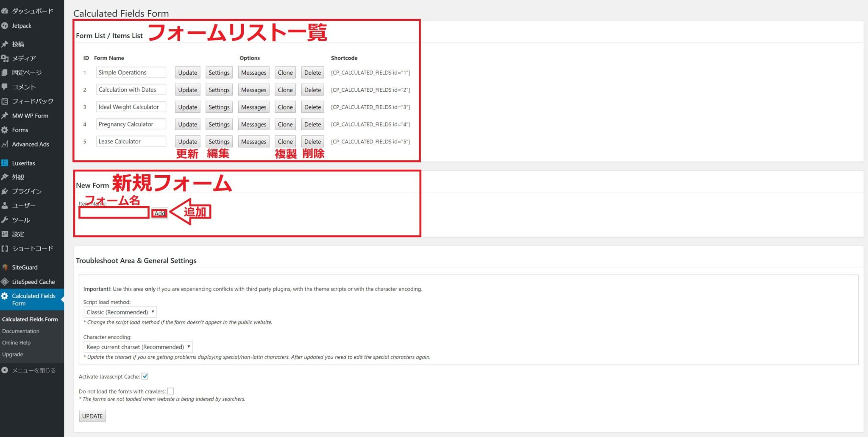Open the Jetpack sidebar icon
Screen dimensions: 868x437
coord(5,25)
